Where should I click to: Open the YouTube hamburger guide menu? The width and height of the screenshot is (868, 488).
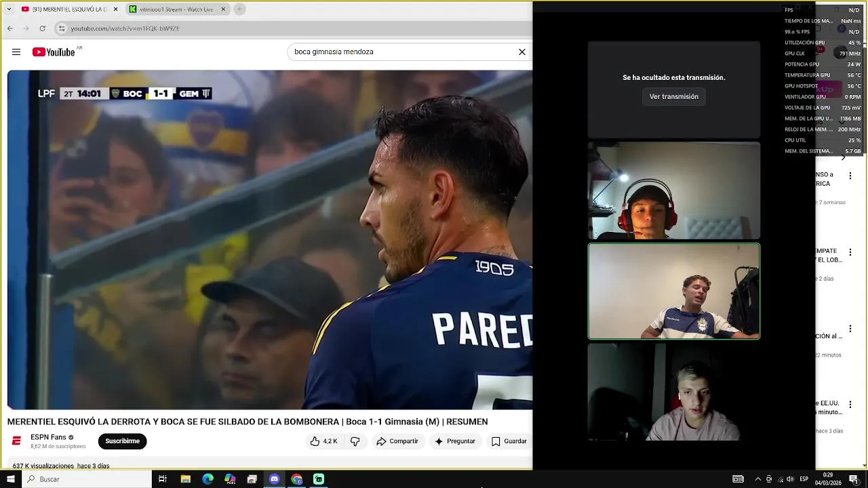pyautogui.click(x=16, y=52)
